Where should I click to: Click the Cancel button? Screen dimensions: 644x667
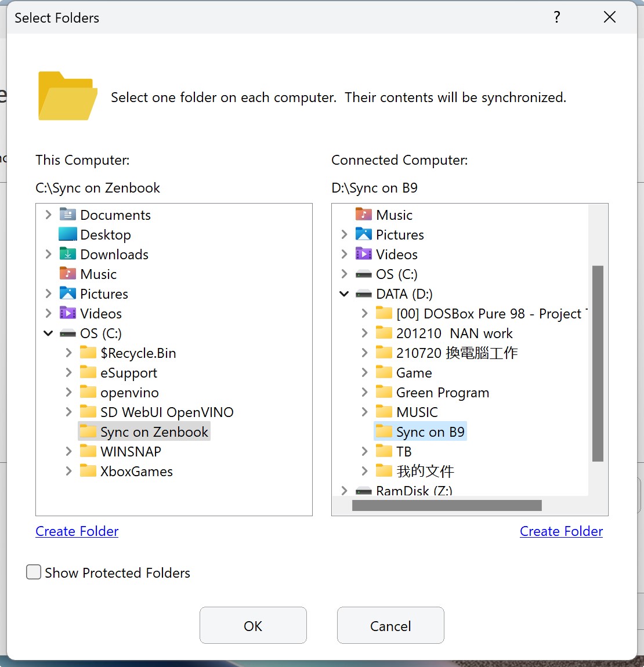click(390, 625)
